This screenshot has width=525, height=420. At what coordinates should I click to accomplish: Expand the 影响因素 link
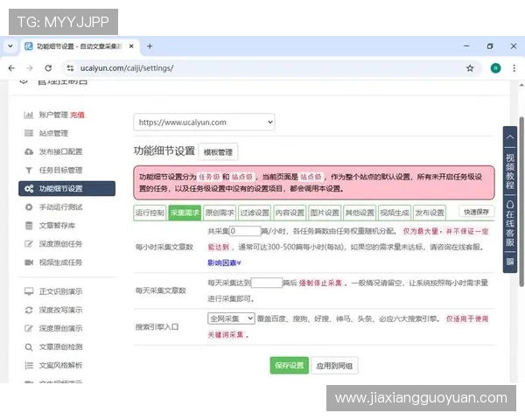pos(224,263)
